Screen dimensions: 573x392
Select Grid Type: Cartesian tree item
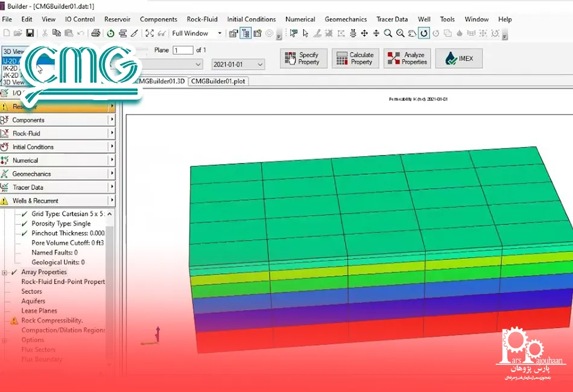pos(68,213)
